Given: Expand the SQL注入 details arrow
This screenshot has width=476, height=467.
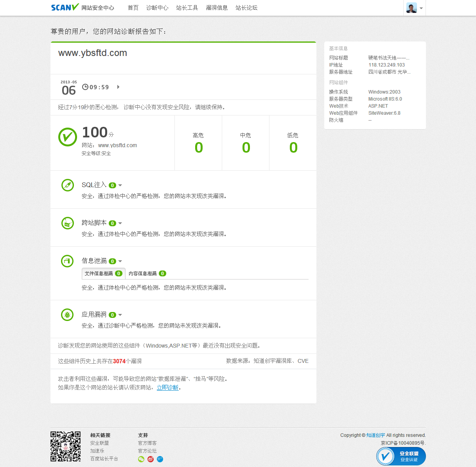Looking at the screenshot, I should pos(120,185).
